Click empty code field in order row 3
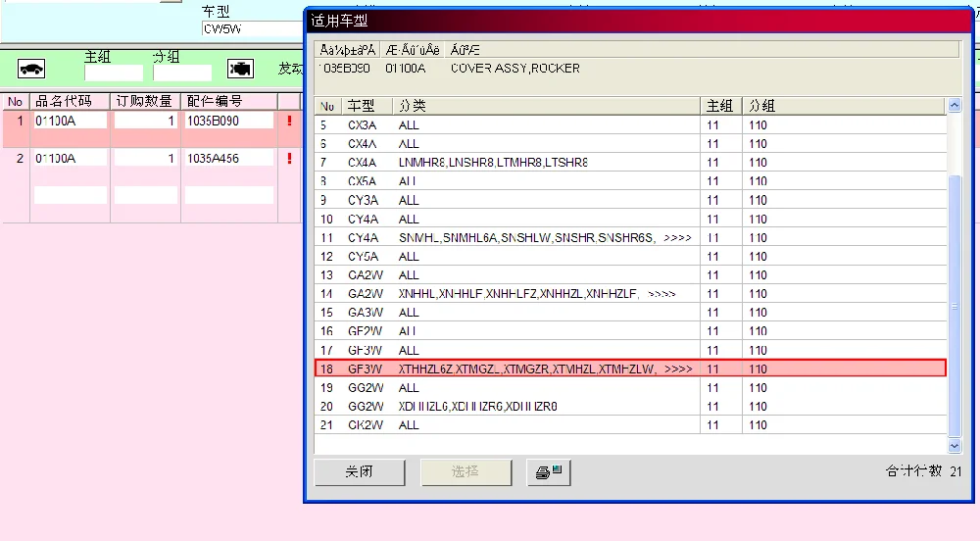 click(70, 196)
